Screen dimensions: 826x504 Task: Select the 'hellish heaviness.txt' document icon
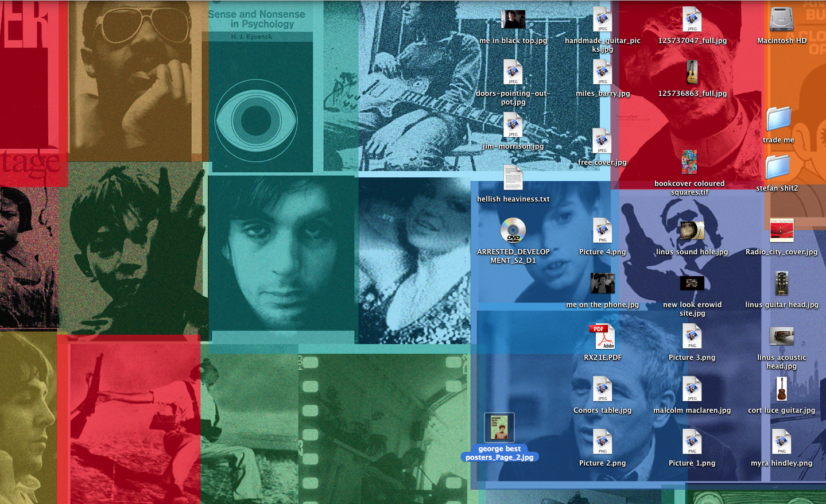(x=513, y=177)
